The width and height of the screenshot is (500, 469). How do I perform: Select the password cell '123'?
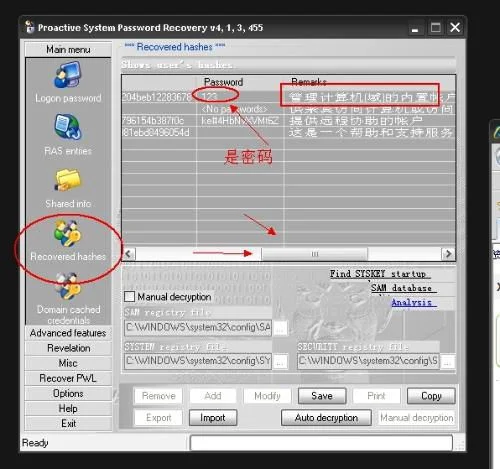click(x=240, y=97)
